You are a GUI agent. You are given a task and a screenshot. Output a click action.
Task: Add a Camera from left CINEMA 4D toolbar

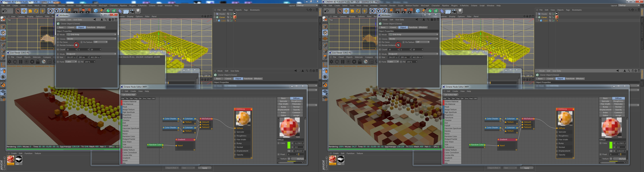[132, 11]
